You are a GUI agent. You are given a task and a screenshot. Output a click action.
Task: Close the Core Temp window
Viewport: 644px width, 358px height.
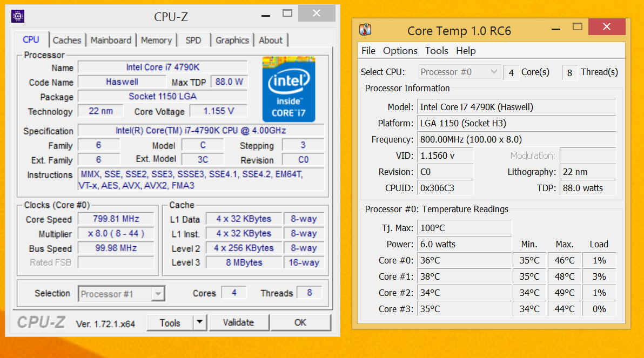(607, 26)
